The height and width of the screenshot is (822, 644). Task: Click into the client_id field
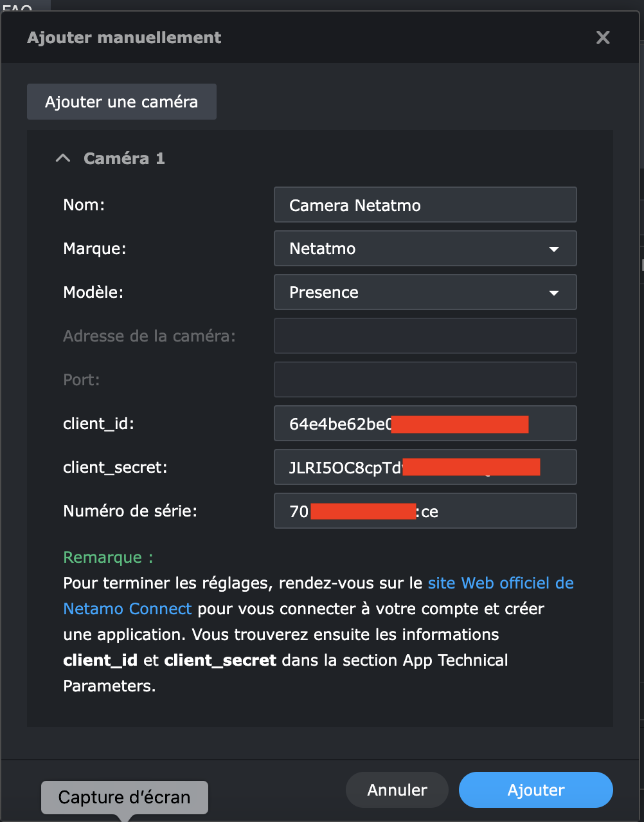[x=425, y=424]
